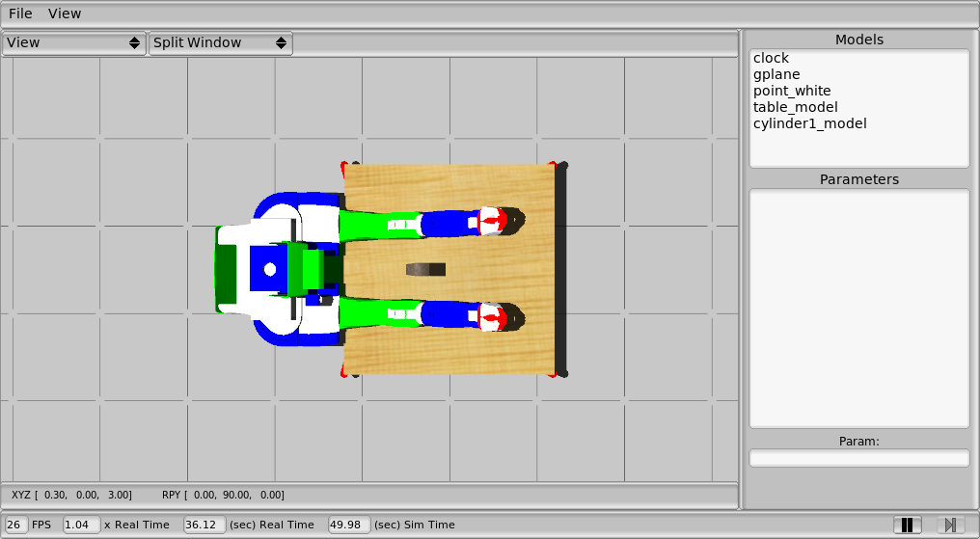The width and height of the screenshot is (980, 539).
Task: Open the View menu in menu bar
Action: (65, 13)
